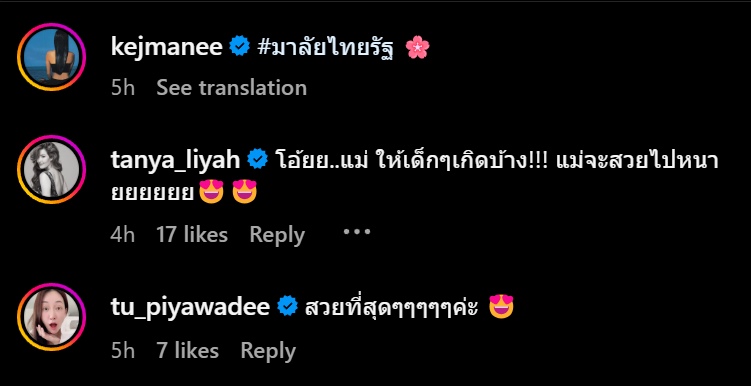Click the kejmanee username
The image size is (751, 386).
(167, 47)
